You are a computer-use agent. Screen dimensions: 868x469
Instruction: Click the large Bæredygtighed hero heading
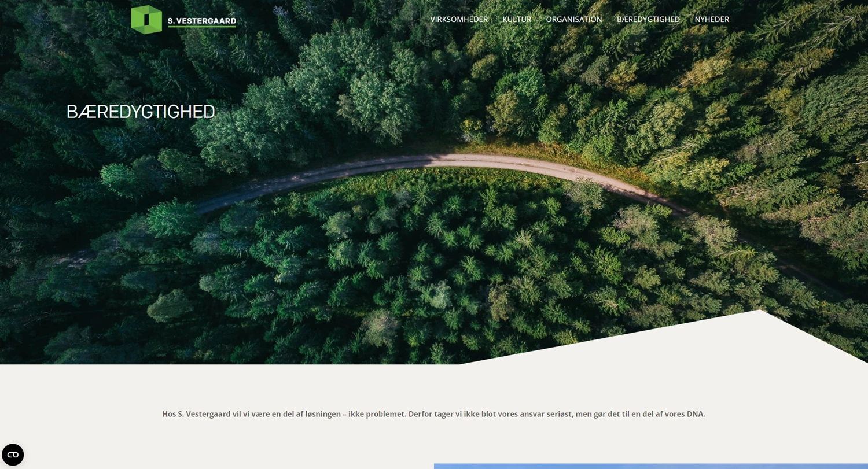click(x=141, y=112)
